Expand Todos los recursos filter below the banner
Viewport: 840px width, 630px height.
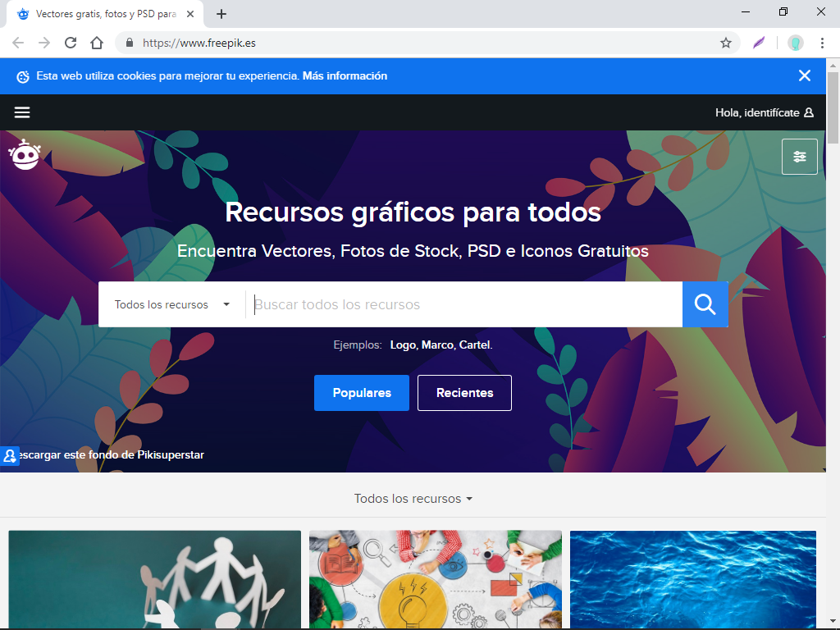pos(413,499)
